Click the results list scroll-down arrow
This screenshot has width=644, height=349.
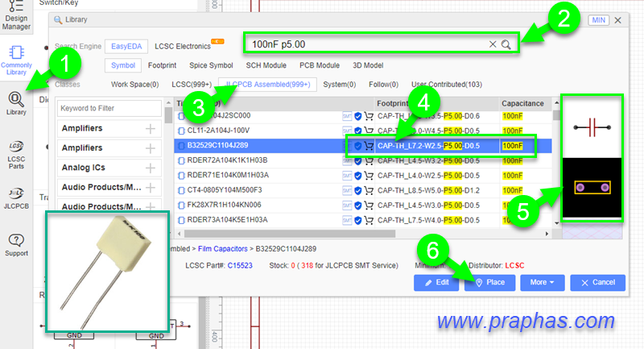click(556, 223)
